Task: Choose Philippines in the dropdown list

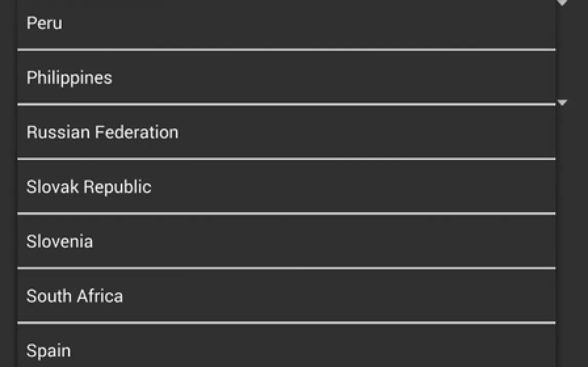Action: 286,77
